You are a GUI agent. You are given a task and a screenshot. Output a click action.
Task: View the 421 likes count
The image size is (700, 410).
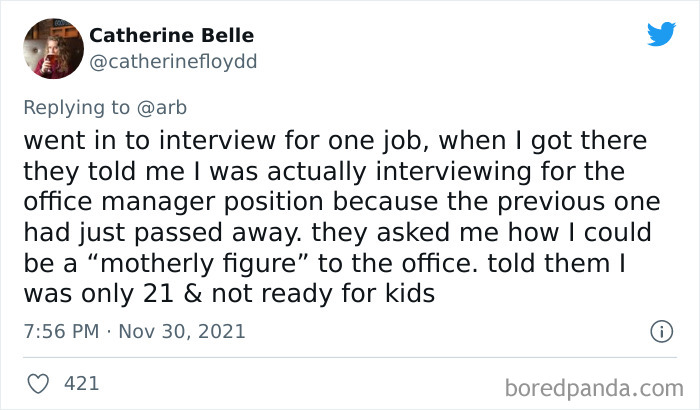point(80,383)
